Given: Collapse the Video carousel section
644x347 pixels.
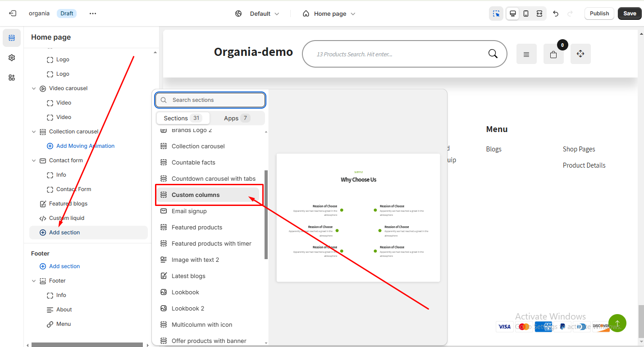Looking at the screenshot, I should click(34, 88).
